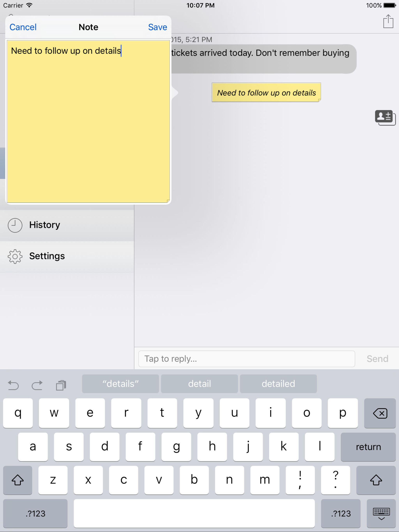The image size is (399, 532).
Task: Open History in the sidebar
Action: click(67, 225)
